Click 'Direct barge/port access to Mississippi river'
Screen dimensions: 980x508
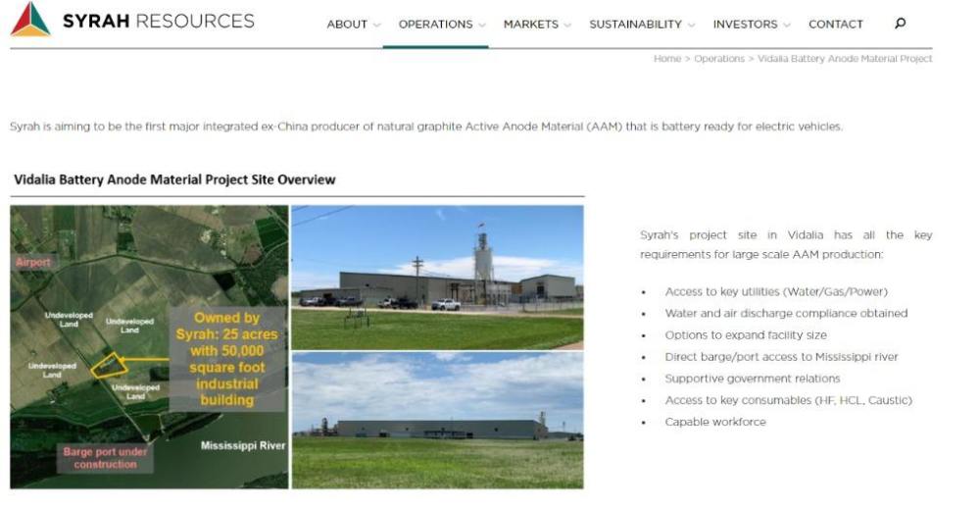tap(781, 357)
